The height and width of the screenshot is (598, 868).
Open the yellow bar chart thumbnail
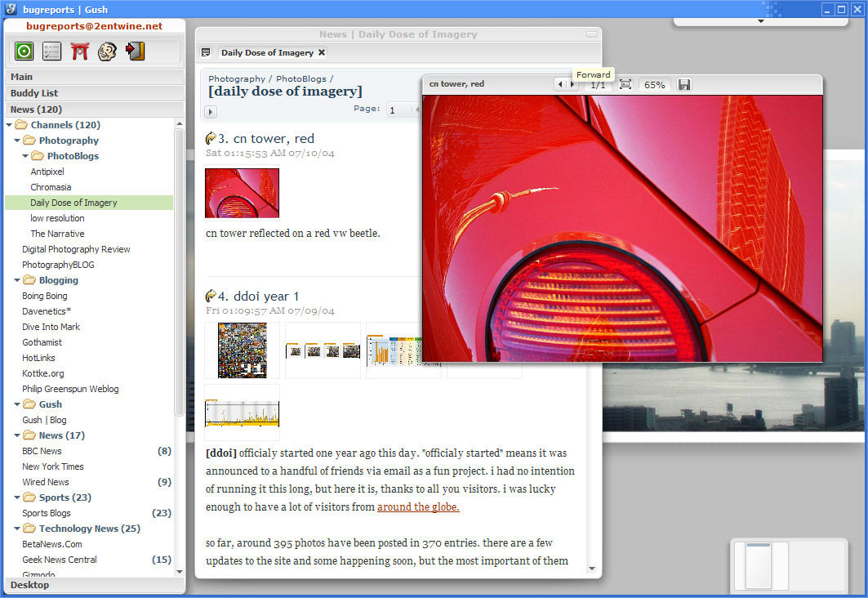pos(242,413)
